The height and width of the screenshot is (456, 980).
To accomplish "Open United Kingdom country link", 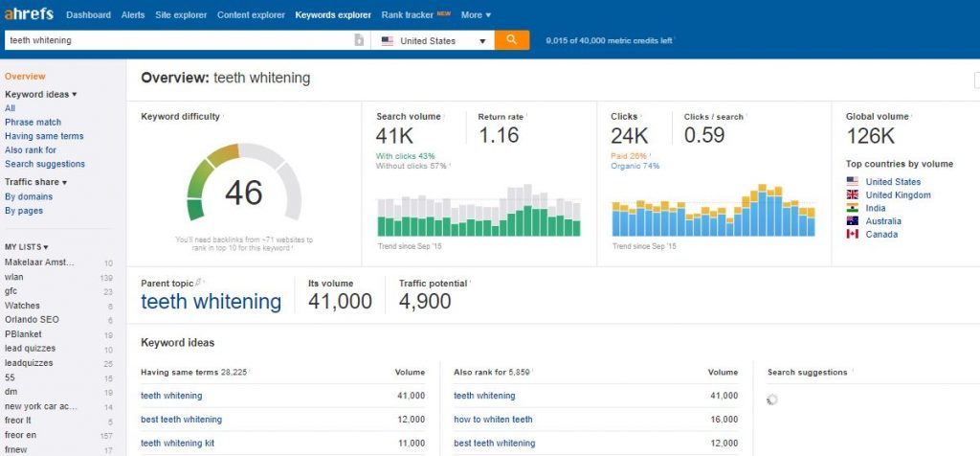I will [x=898, y=194].
